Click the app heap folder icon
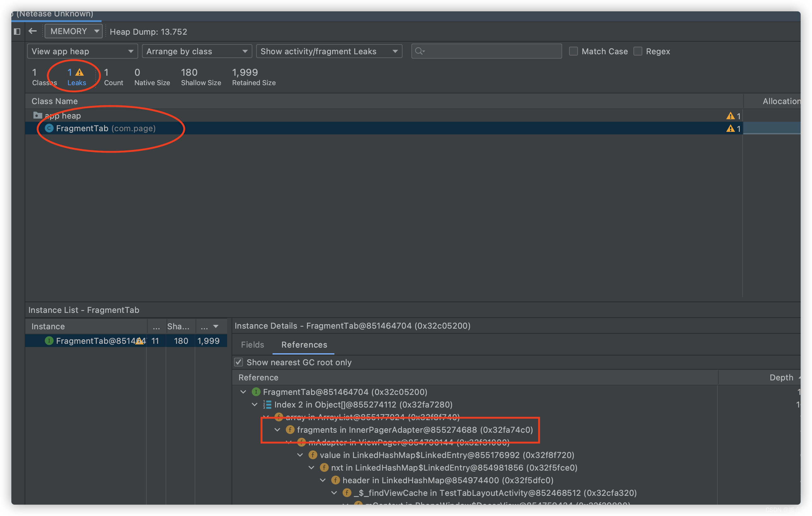The width and height of the screenshot is (812, 516). 38,116
